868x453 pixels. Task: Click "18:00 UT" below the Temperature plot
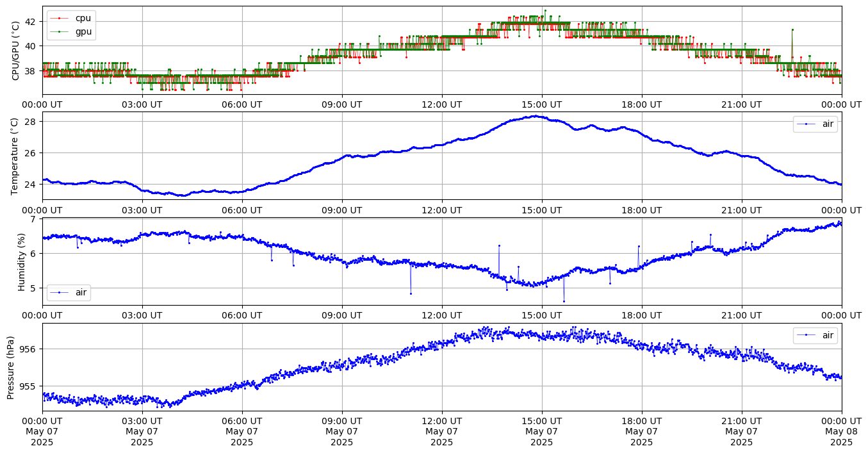coord(642,210)
